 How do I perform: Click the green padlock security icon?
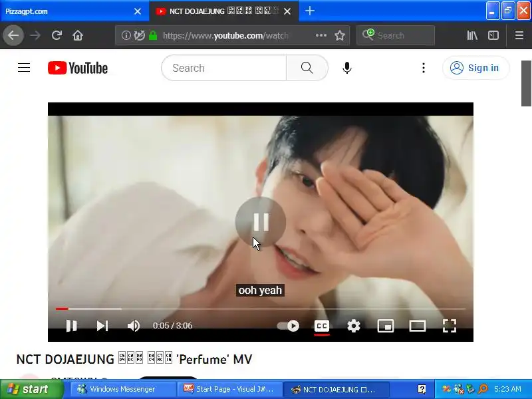click(153, 35)
